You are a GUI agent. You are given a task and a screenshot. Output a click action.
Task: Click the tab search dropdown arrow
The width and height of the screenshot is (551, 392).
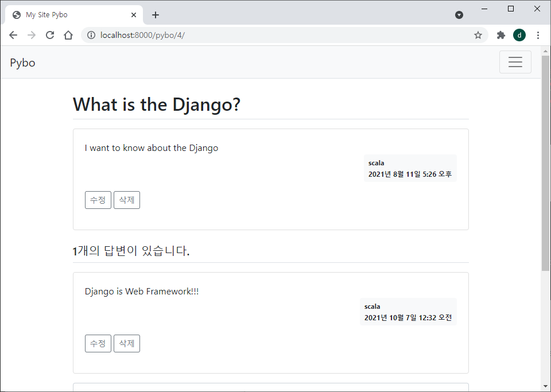[459, 15]
